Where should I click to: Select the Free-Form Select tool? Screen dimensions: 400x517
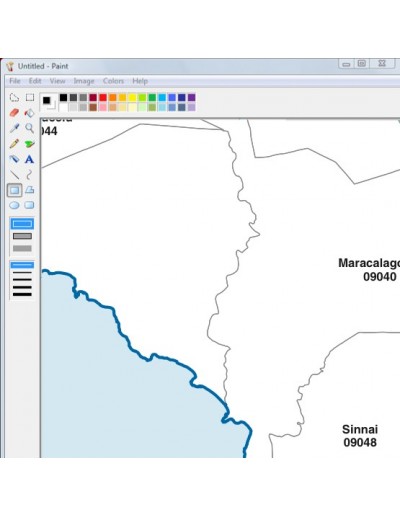tap(14, 97)
